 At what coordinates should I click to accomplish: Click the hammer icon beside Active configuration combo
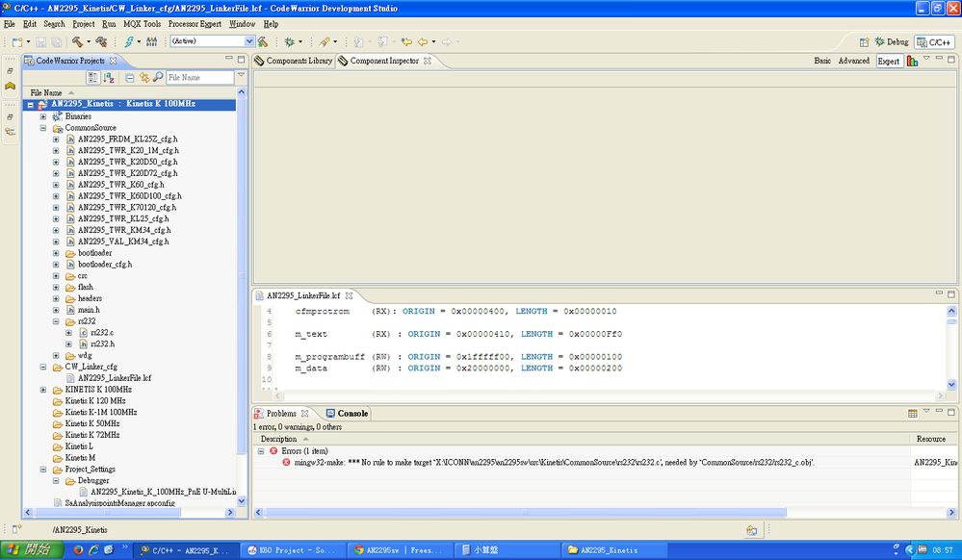[x=263, y=41]
